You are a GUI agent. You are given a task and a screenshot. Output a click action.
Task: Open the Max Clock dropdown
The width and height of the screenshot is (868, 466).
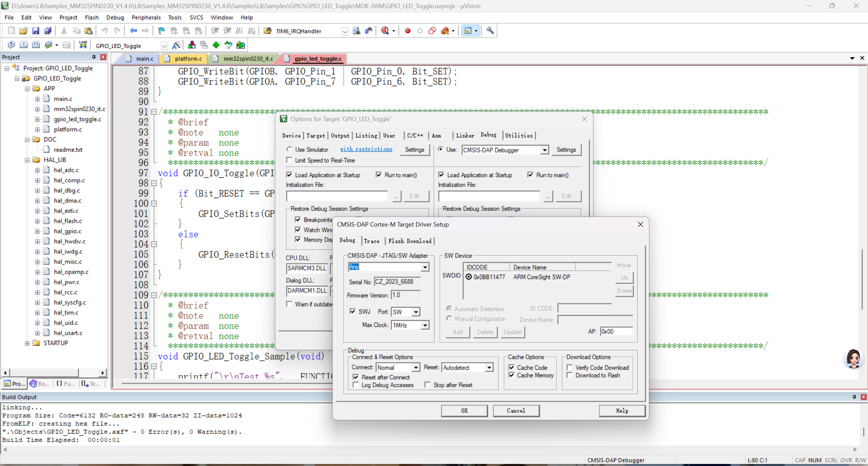pos(425,325)
